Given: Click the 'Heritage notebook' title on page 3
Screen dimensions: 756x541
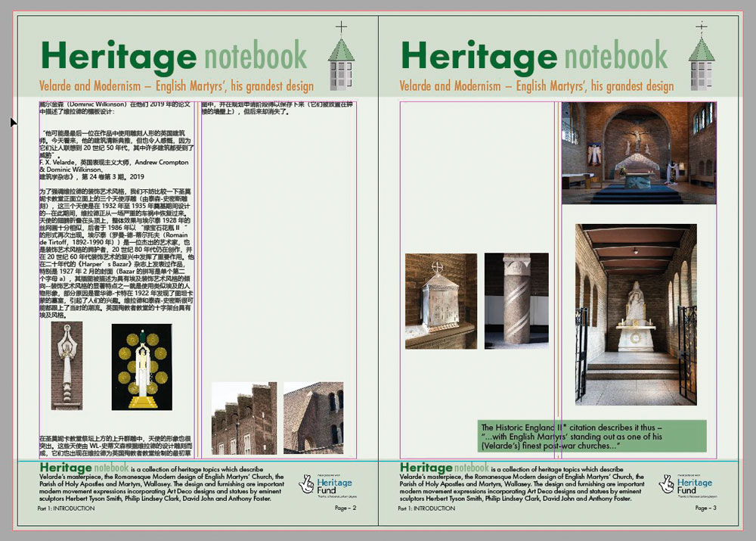Looking at the screenshot, I should (x=534, y=57).
